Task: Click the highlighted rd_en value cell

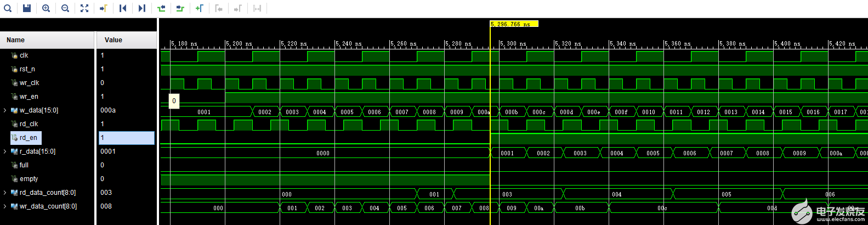Action: pyautogui.click(x=127, y=138)
